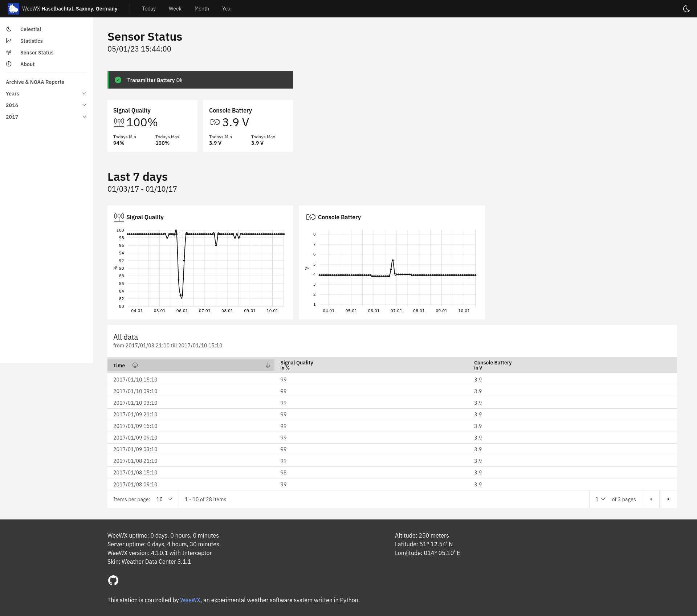Click the 98 signal value on 2017/01/08 15:10
Viewport: 697px width, 616px height.
[x=284, y=472]
